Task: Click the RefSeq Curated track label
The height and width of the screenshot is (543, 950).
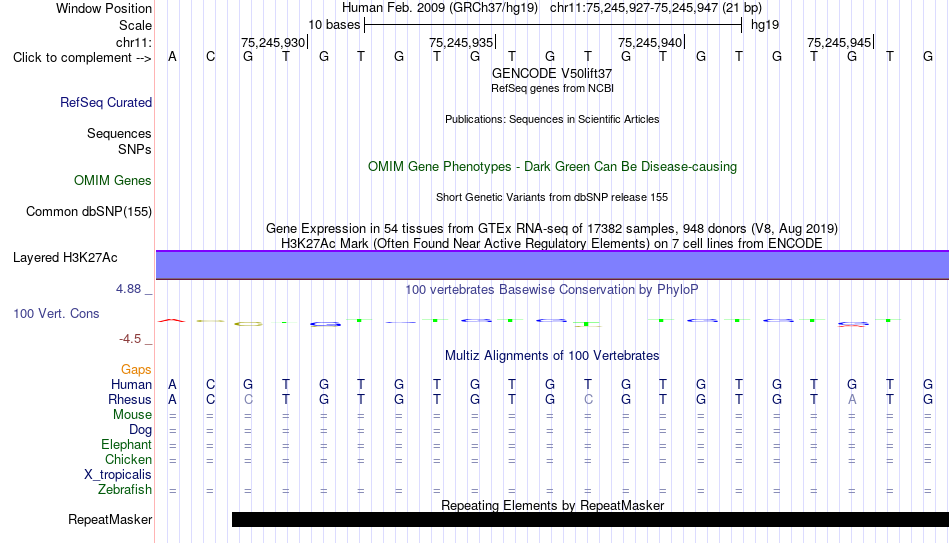Action: click(106, 102)
